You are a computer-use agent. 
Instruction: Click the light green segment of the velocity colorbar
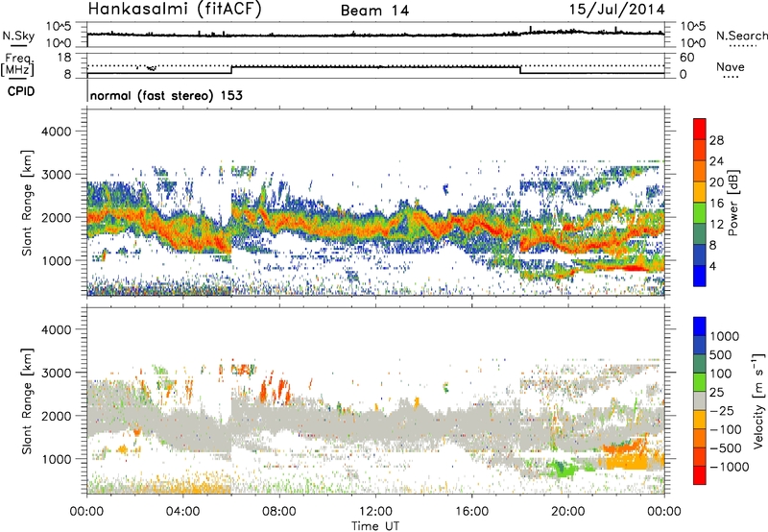(700, 382)
